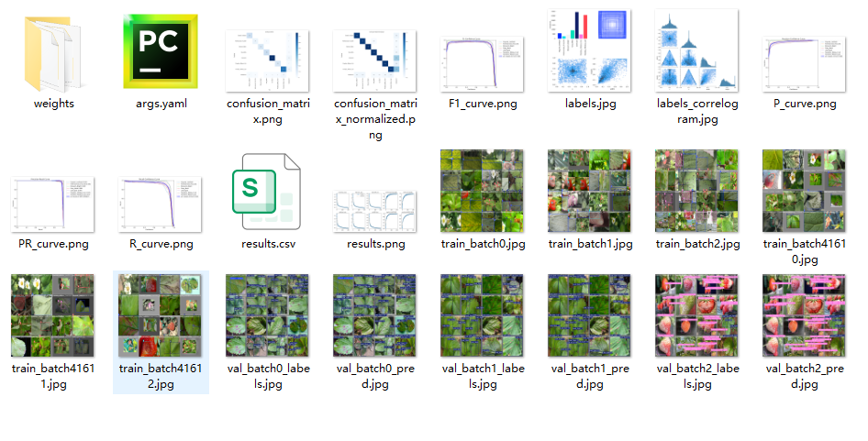Click the 'val_batch2_pred.jpg' file name
This screenshot has height=441, width=868.
805,376
